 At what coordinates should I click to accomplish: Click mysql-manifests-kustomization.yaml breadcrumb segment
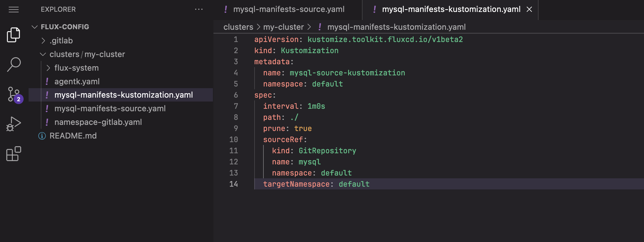396,27
